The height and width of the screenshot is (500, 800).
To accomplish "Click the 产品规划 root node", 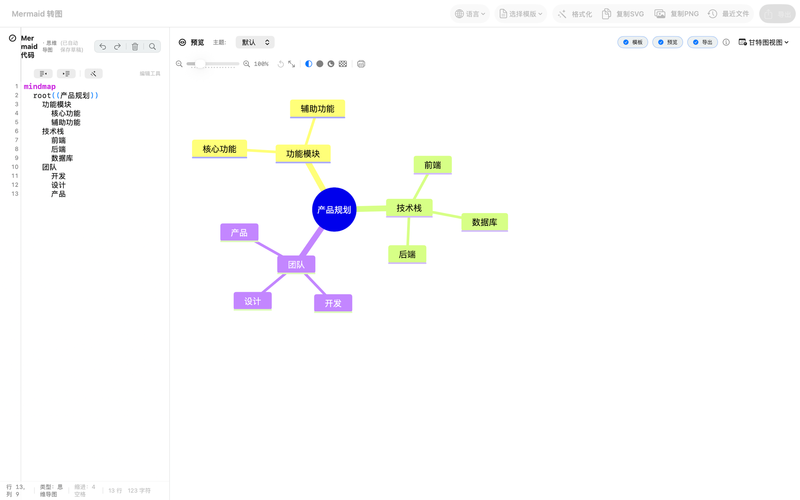I will (334, 210).
